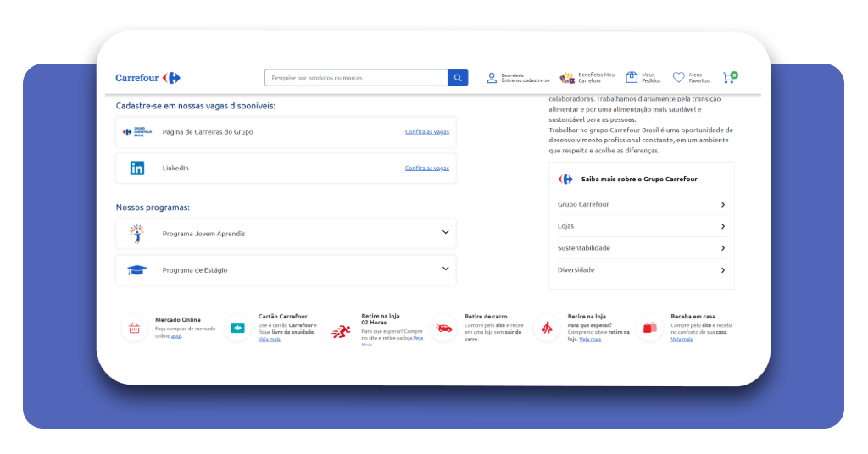Select 'Grupo Carrefour' menu entry text
The image size is (868, 454).
click(x=583, y=204)
